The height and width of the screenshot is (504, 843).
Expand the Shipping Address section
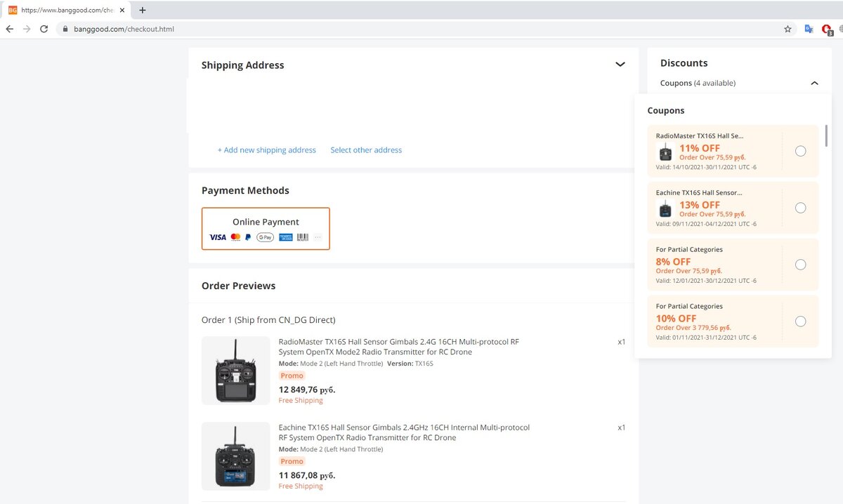620,65
